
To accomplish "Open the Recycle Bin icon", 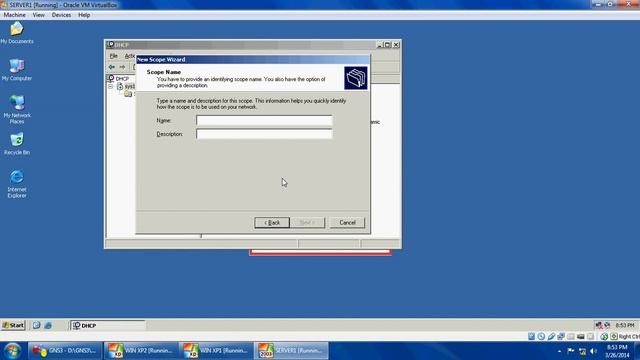I will [x=17, y=144].
